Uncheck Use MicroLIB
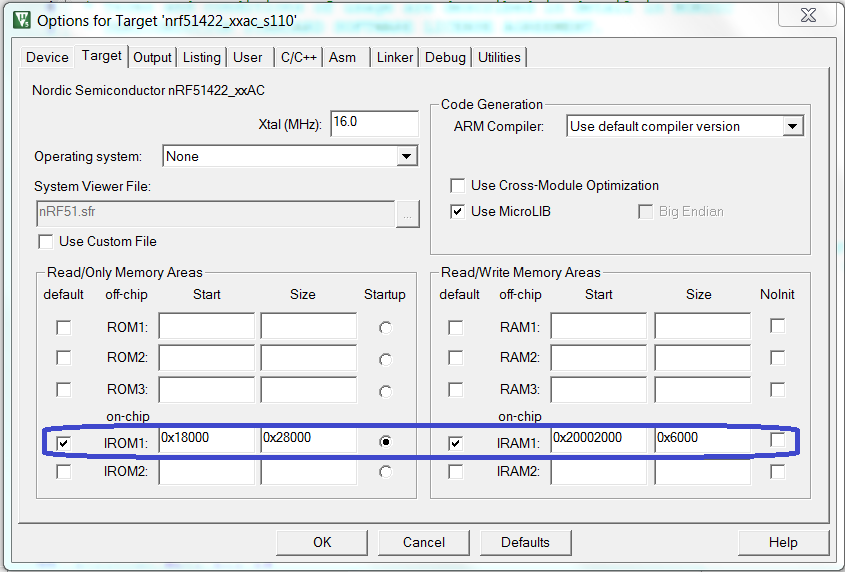Image resolution: width=845 pixels, height=572 pixels. coord(458,212)
